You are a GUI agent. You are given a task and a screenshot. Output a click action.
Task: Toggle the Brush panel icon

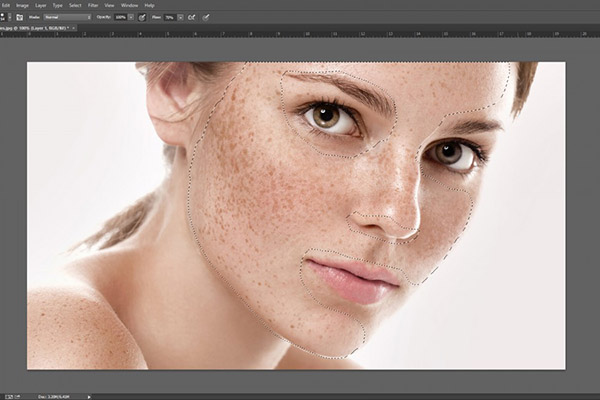point(19,17)
